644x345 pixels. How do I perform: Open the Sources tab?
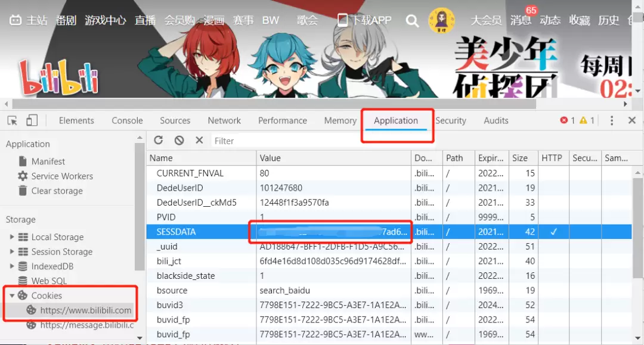(175, 120)
